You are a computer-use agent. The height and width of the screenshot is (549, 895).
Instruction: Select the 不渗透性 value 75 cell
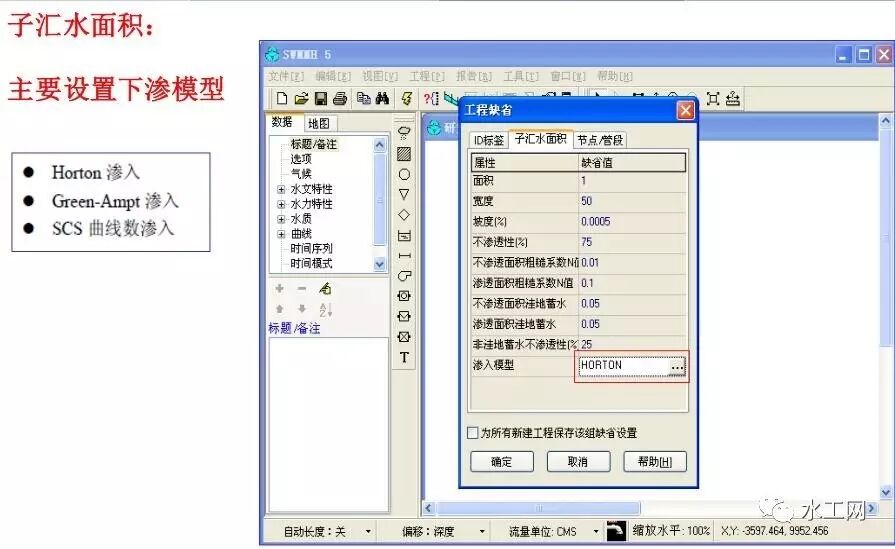[x=632, y=242]
